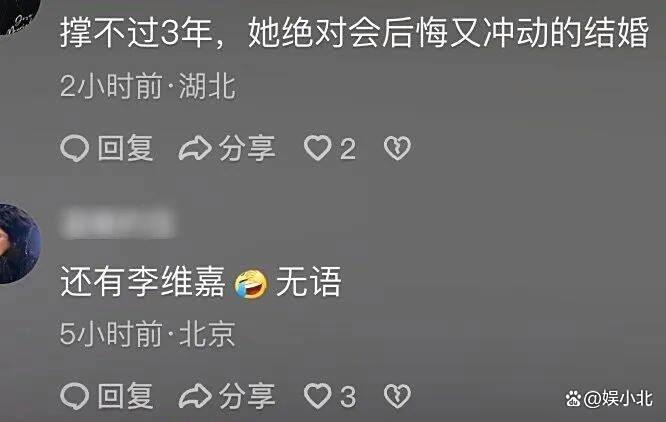Open the @娱小北 watermark account
This screenshot has height=422, width=666.
[x=609, y=399]
